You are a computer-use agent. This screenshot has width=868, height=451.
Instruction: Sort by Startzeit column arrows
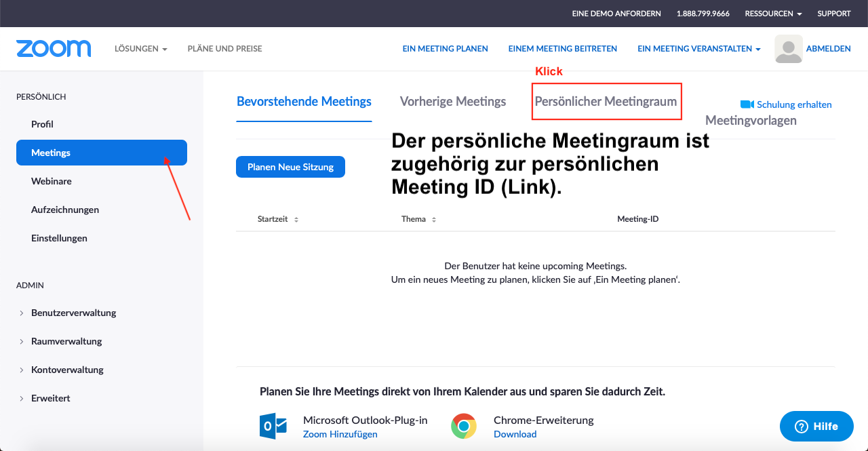296,220
